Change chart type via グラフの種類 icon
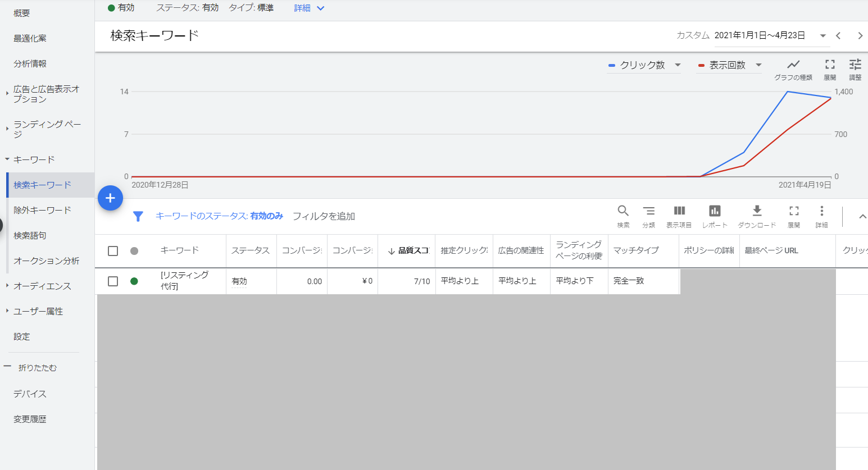Screen dimensions: 868x470 [x=793, y=64]
